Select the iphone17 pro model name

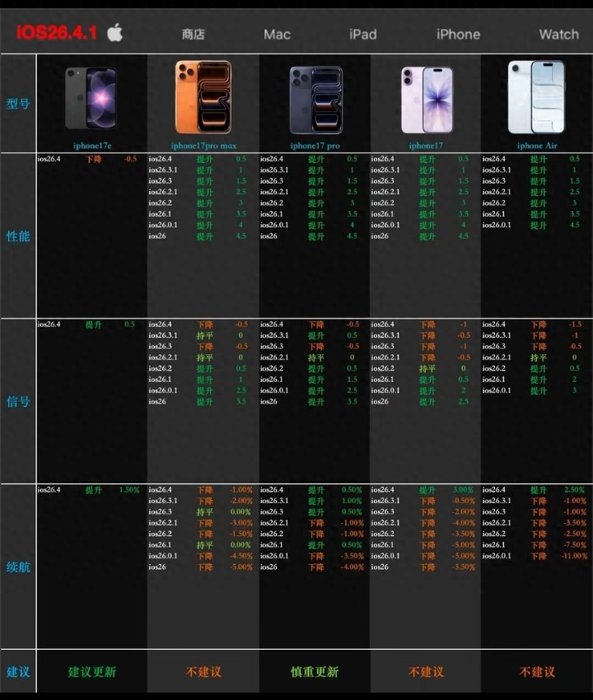pyautogui.click(x=315, y=146)
